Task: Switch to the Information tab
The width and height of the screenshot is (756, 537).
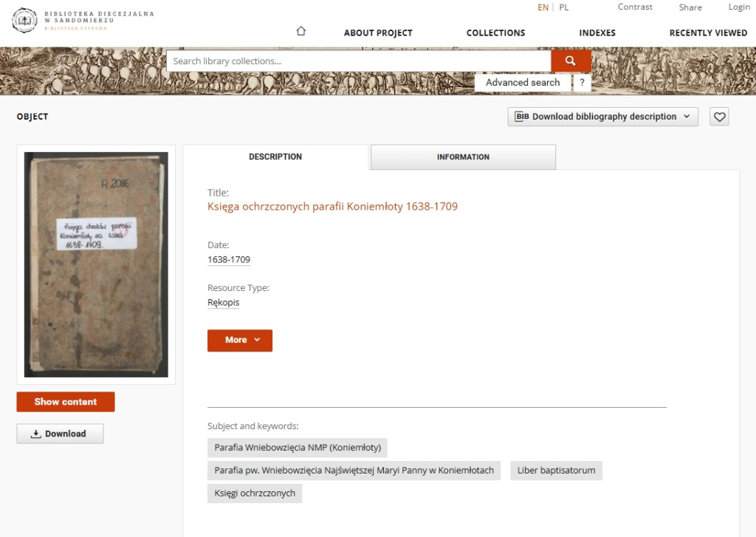Action: tap(463, 157)
